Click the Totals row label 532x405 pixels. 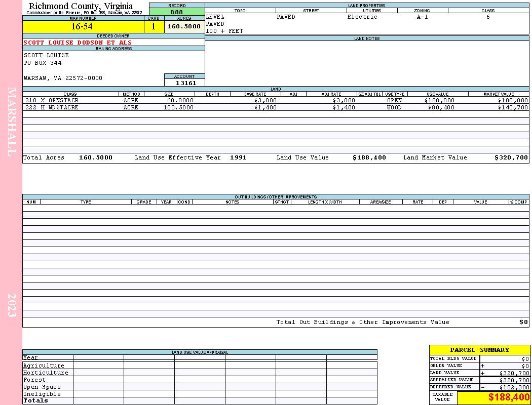[35, 400]
